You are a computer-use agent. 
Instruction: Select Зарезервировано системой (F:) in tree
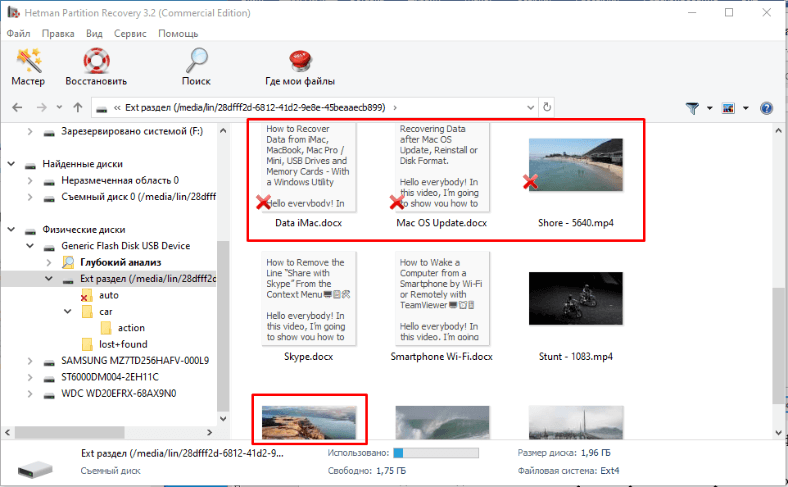(x=132, y=131)
